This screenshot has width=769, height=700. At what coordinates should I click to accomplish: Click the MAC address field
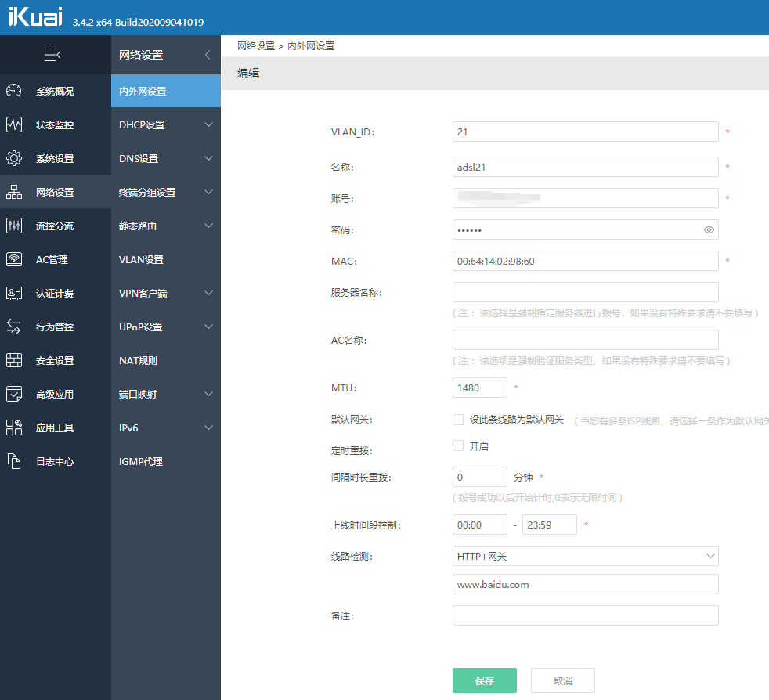point(586,261)
